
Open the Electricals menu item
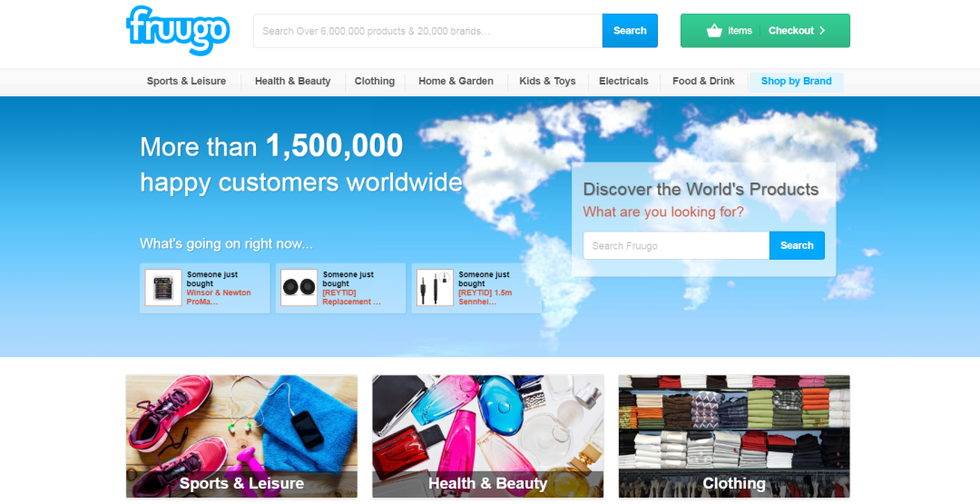pyautogui.click(x=623, y=81)
